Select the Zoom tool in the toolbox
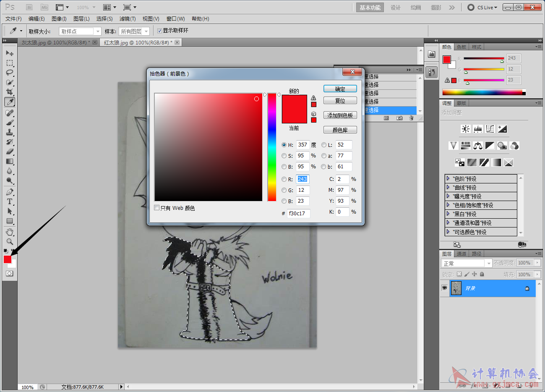Viewport: 545px width, 392px height. (10, 242)
